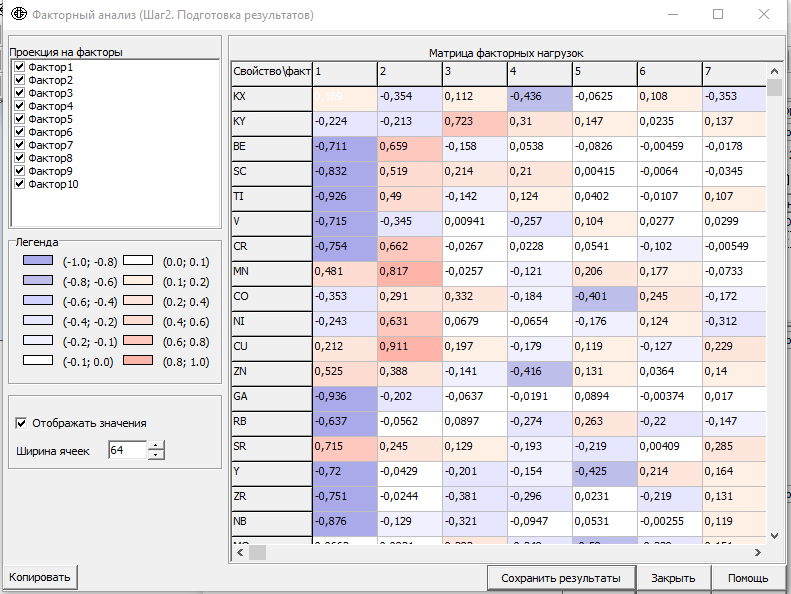The image size is (791, 594).
Task: Toggle Отображать значения checkbox
Action: (x=21, y=423)
